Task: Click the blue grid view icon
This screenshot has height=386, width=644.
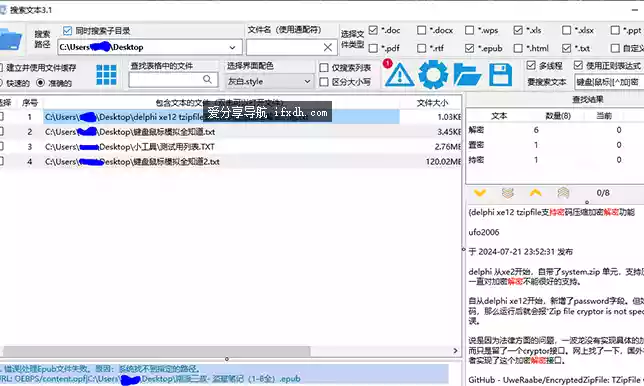Action: [x=106, y=75]
